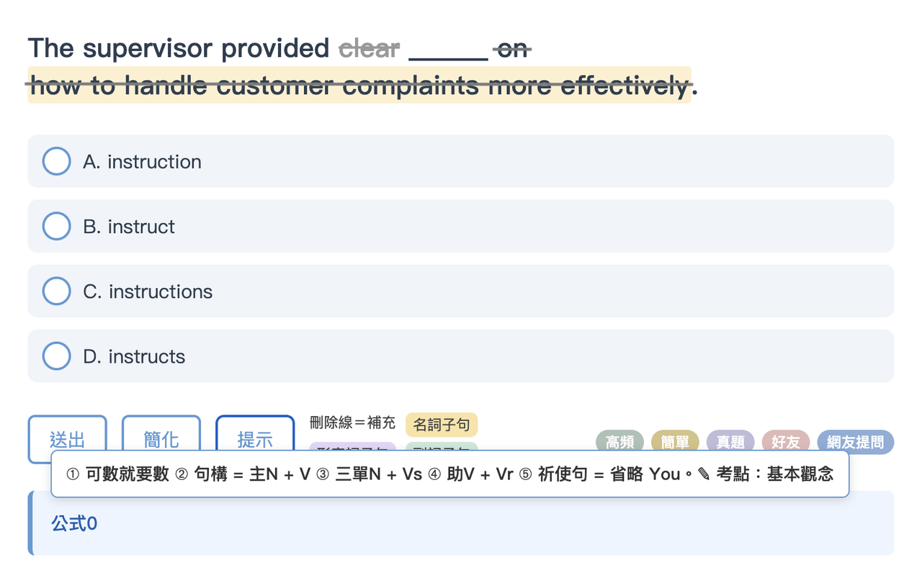Click the 簡化 simplify button
The image size is (922, 588).
161,439
